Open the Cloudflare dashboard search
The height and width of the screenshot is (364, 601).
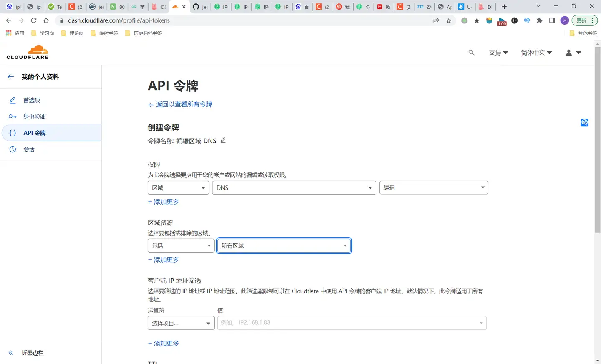[471, 53]
